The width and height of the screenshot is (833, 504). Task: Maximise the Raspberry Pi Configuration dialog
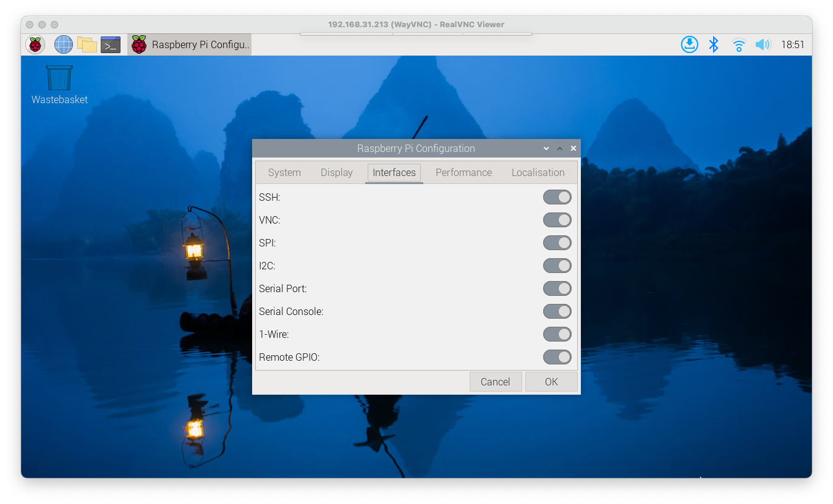(560, 148)
